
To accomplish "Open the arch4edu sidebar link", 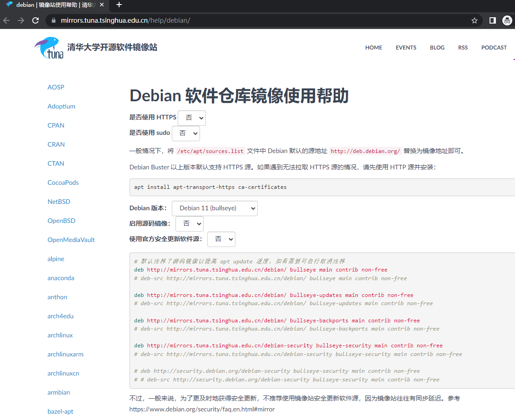I will pos(60,316).
